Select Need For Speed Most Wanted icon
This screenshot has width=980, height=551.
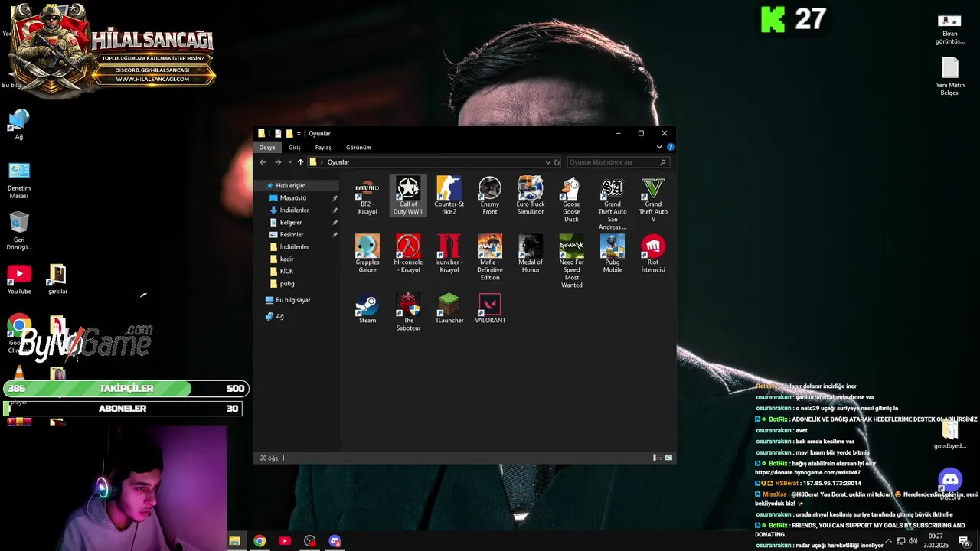(571, 262)
